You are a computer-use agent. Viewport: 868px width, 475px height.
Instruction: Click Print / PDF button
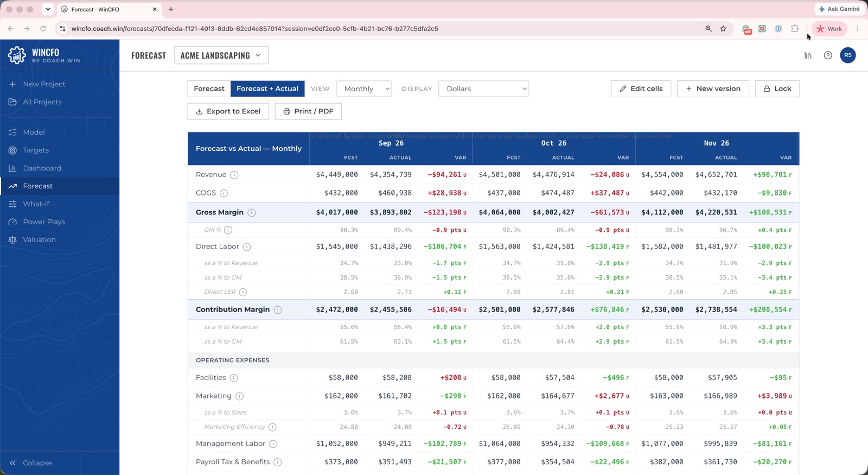308,111
